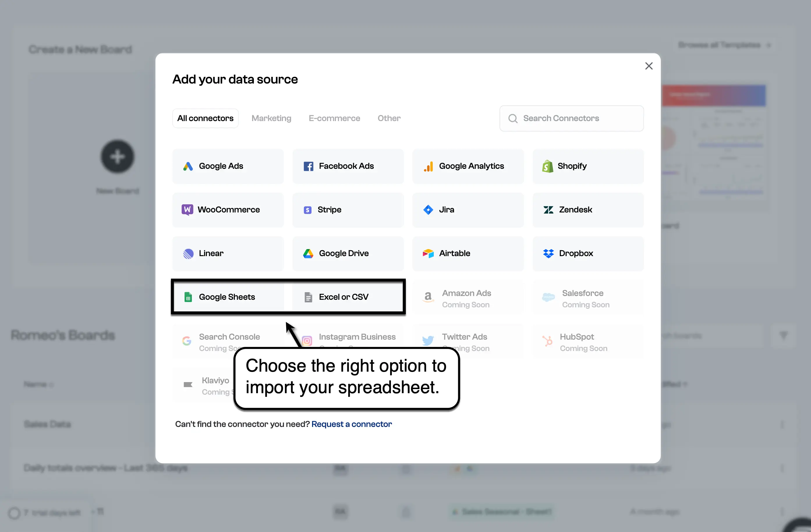
Task: Switch to the Marketing tab
Action: [271, 118]
